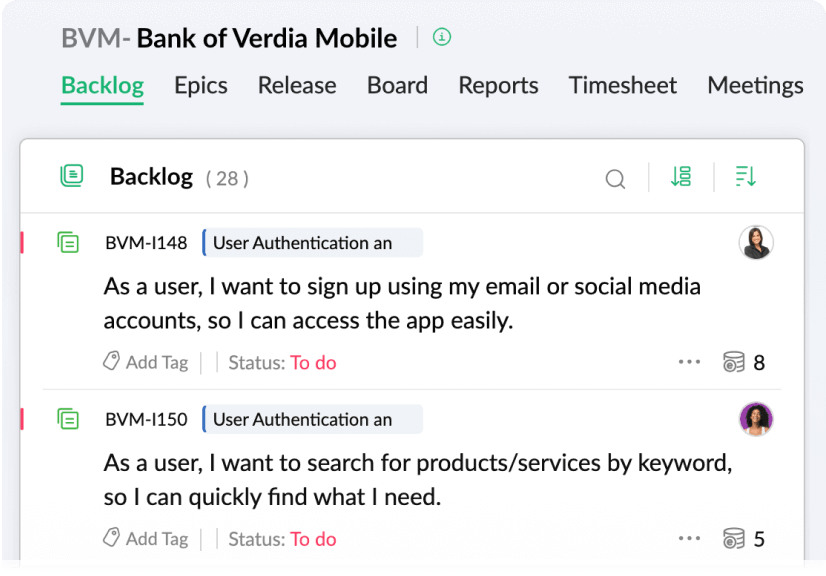This screenshot has height=576, width=826.
Task: Click story points icon showing 5
Action: coord(734,539)
